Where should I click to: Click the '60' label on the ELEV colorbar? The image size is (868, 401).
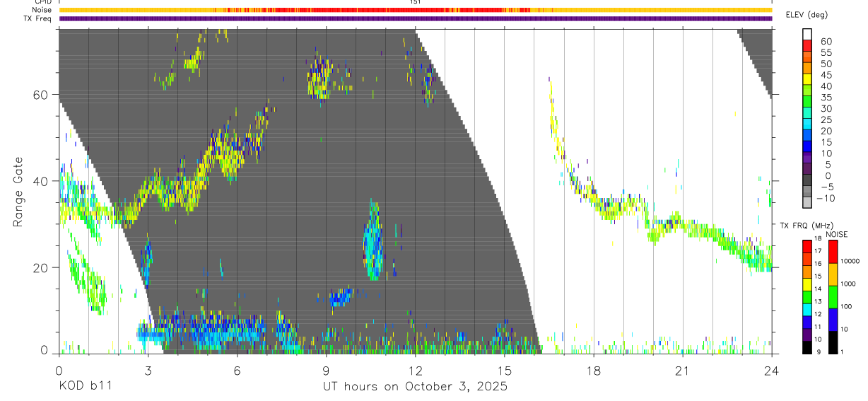[826, 42]
